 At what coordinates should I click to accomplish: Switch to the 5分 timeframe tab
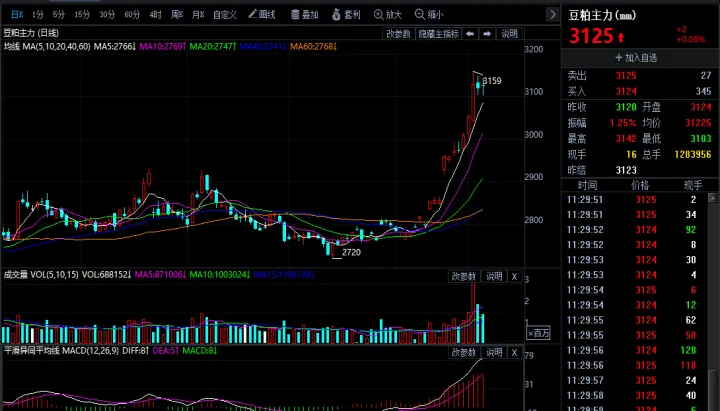[x=59, y=15]
